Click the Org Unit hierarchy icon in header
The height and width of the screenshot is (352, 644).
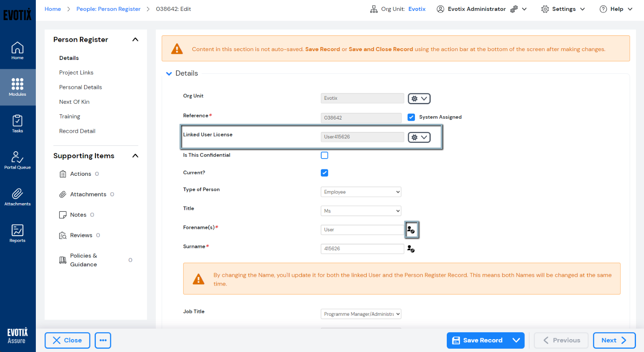click(374, 9)
